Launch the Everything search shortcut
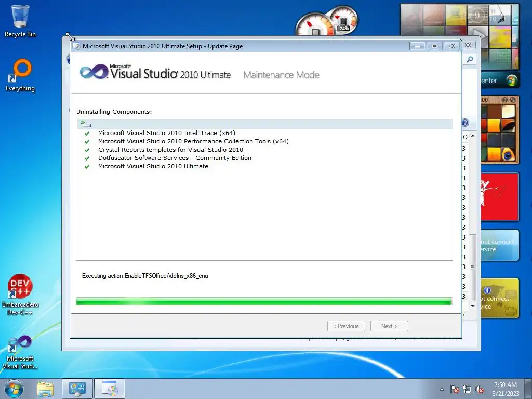Image resolution: width=532 pixels, height=399 pixels. (x=20, y=75)
